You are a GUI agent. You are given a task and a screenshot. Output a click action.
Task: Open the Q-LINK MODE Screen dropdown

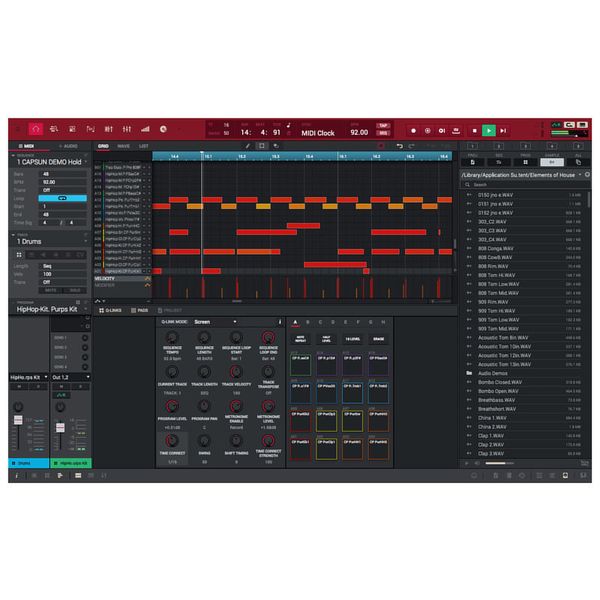pos(215,322)
